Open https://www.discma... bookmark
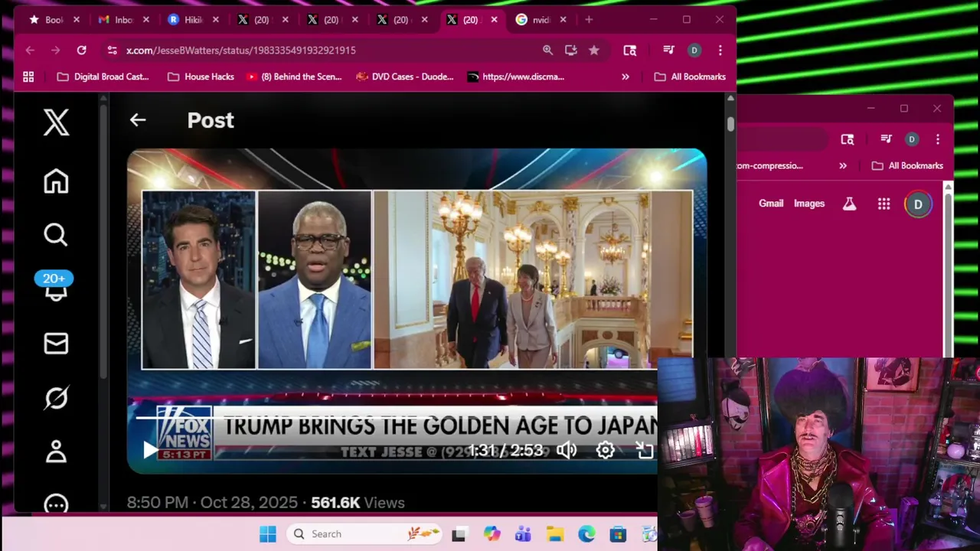 (516, 77)
